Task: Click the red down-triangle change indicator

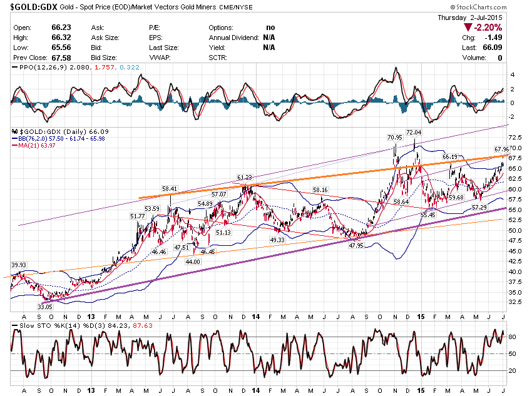Action: point(468,28)
